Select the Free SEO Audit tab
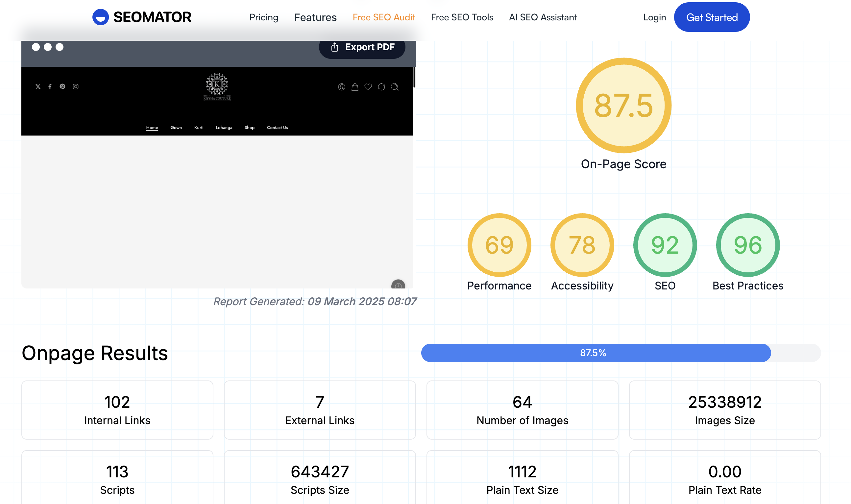 tap(383, 17)
